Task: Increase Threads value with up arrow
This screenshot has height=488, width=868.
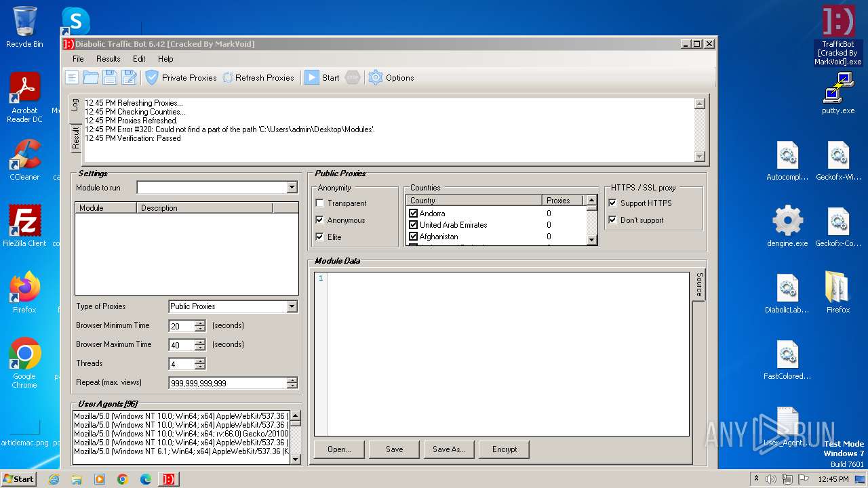Action: point(200,361)
